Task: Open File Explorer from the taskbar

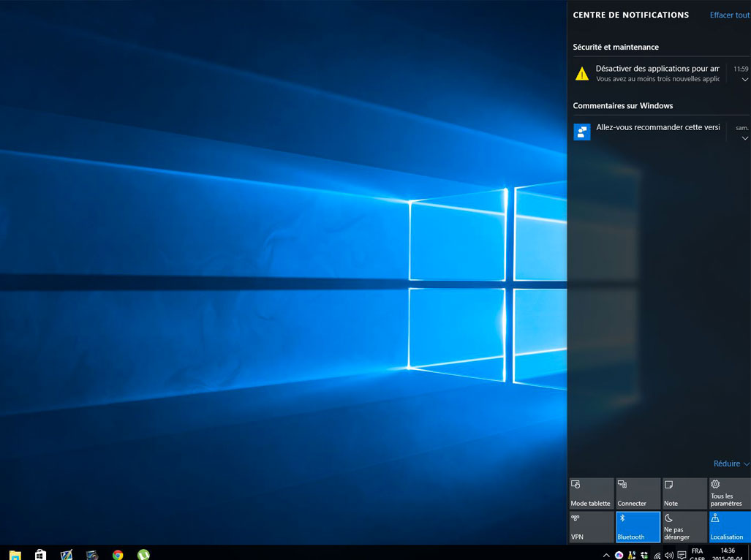Action: (x=15, y=555)
